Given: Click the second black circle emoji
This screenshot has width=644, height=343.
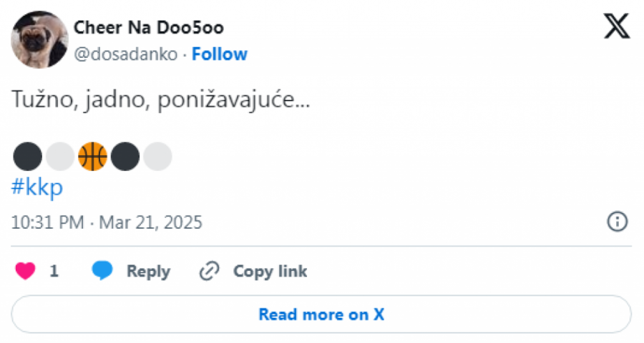Looking at the screenshot, I should point(125,156).
